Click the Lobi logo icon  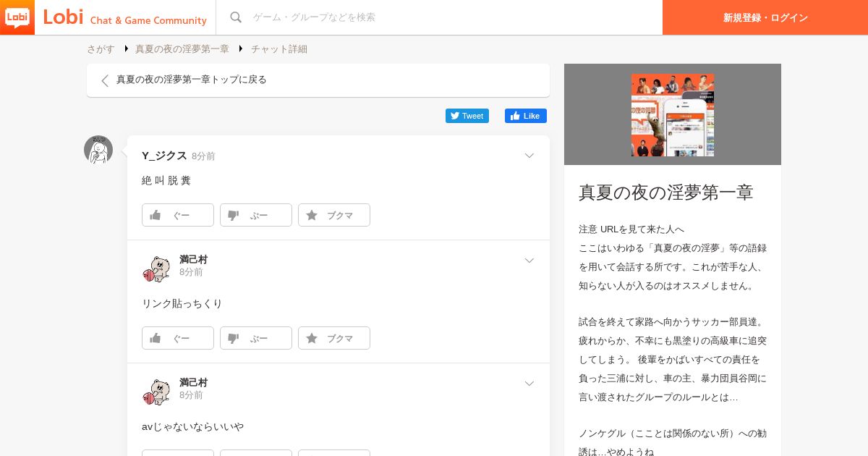tap(17, 17)
